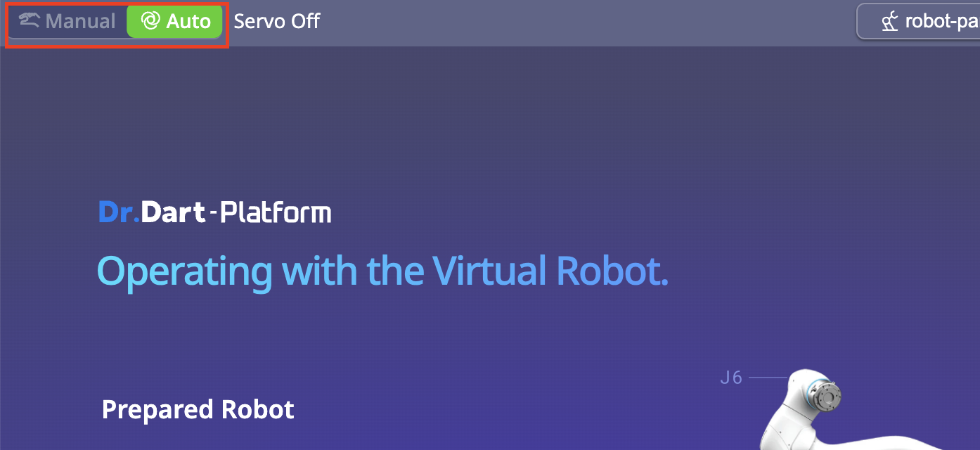980x450 pixels.
Task: Click the Dr.Dart-Platform logo
Action: (x=214, y=212)
